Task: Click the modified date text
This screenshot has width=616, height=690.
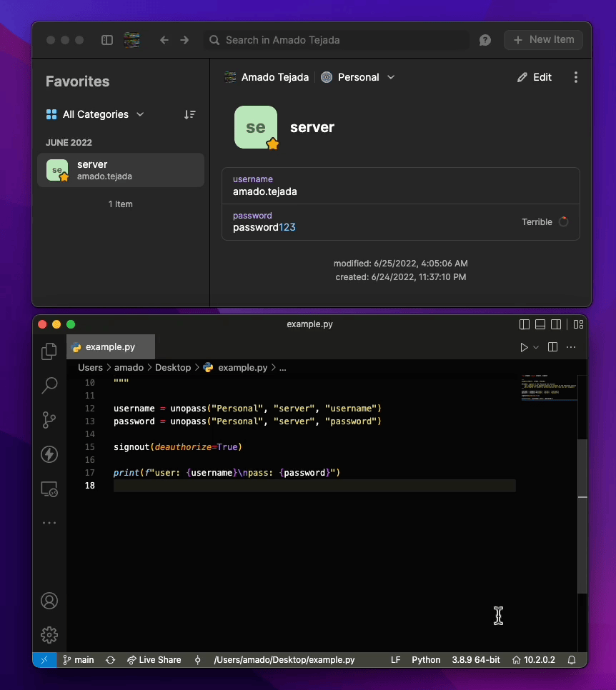Action: (401, 263)
